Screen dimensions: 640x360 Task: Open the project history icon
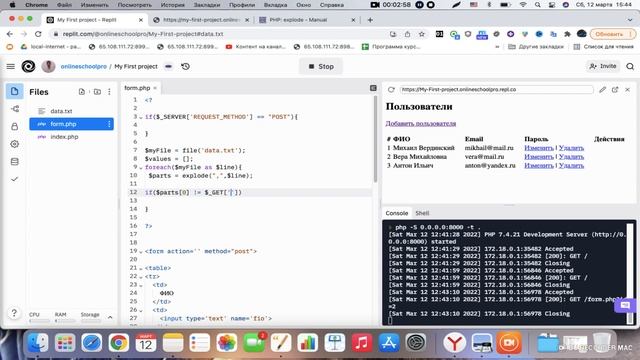[x=186, y=66]
